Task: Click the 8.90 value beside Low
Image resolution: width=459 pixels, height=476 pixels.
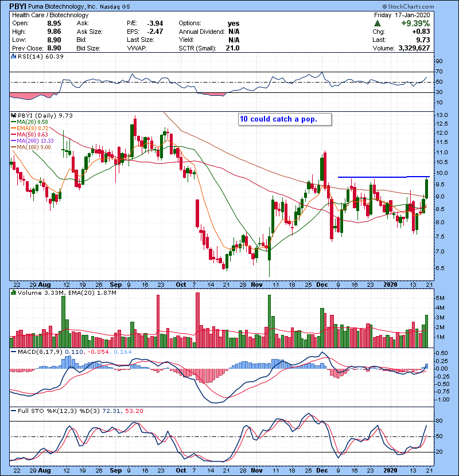Action: (x=54, y=40)
